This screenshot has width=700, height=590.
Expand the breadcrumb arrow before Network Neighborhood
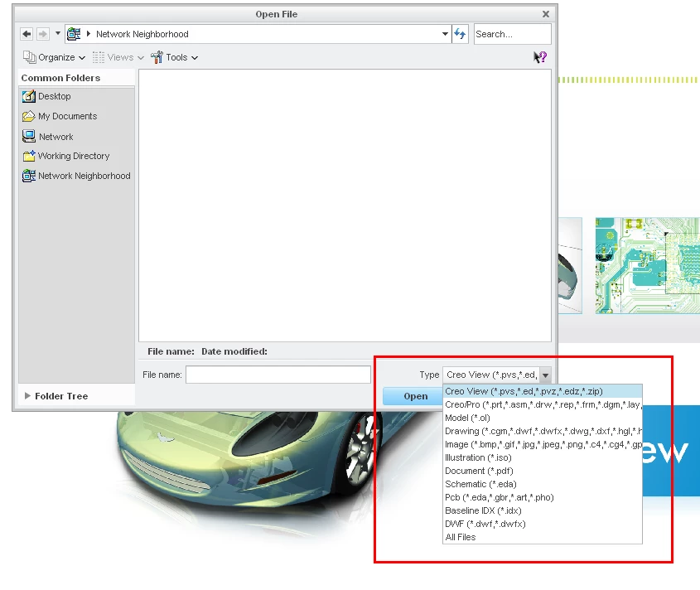tap(89, 34)
